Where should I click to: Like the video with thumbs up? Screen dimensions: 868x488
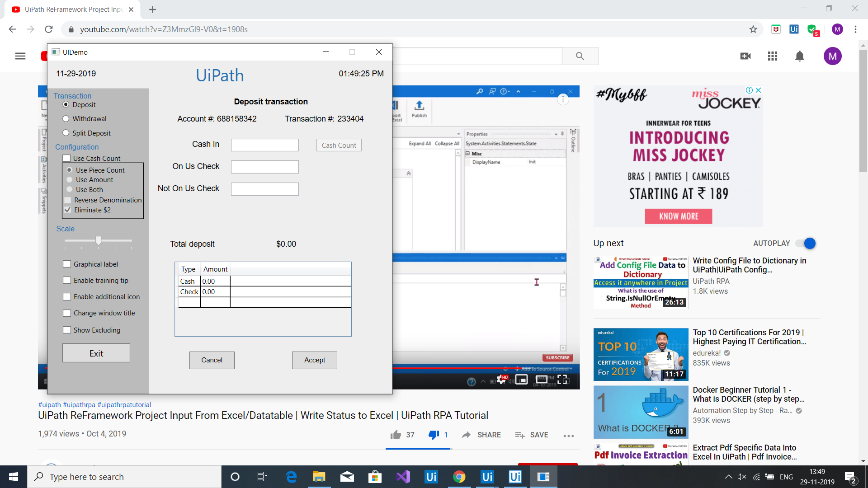point(396,435)
